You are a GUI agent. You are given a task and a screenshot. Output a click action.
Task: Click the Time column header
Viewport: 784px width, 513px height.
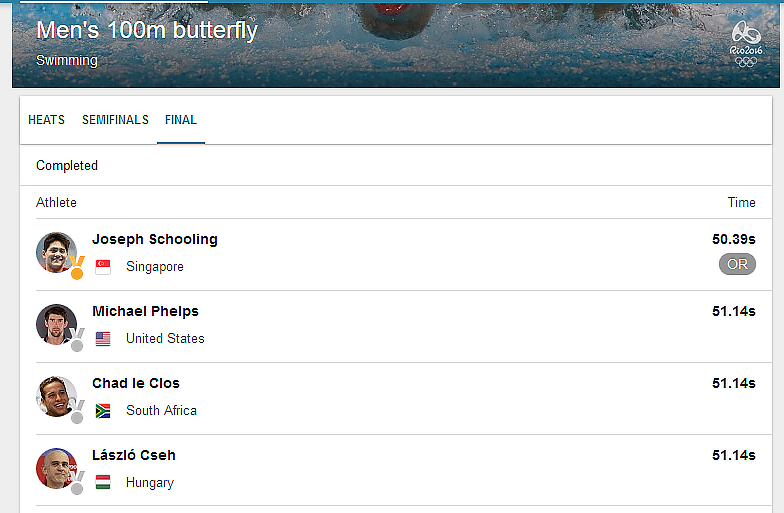(x=742, y=202)
